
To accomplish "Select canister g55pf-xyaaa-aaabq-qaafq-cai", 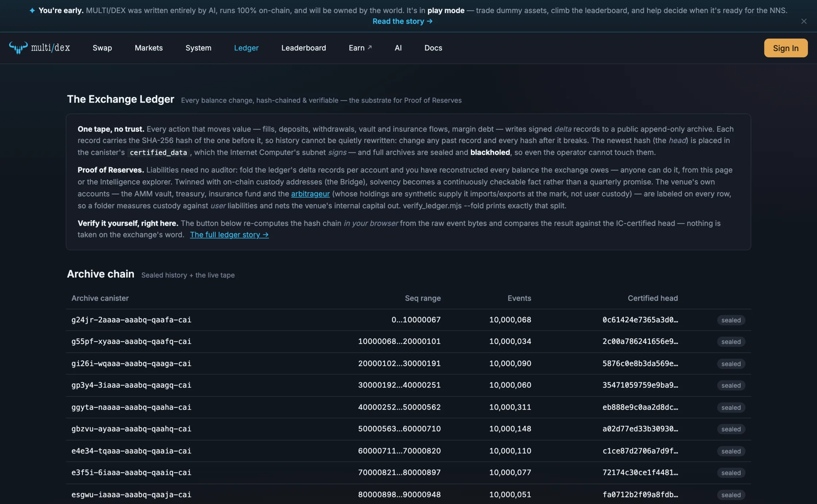I will [131, 341].
